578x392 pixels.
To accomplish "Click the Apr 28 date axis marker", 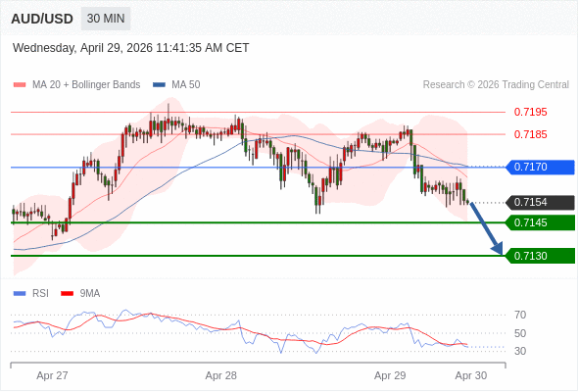I will pyautogui.click(x=220, y=375).
